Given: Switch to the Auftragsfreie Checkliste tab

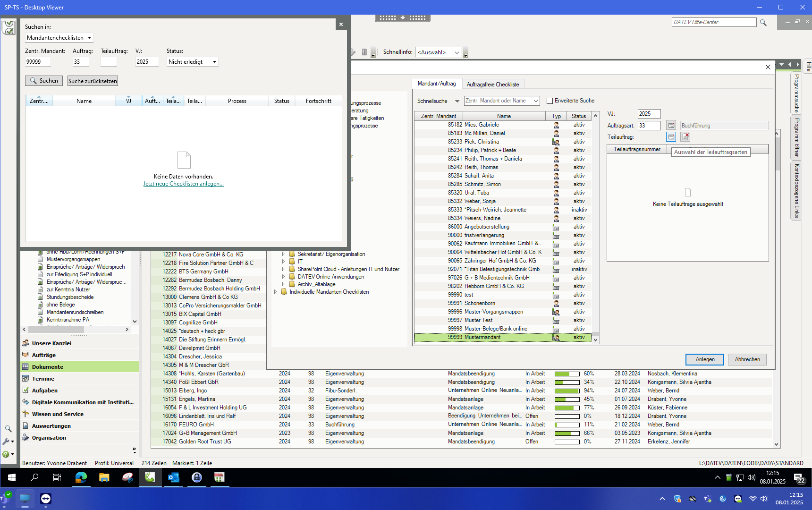Looking at the screenshot, I should (x=492, y=85).
